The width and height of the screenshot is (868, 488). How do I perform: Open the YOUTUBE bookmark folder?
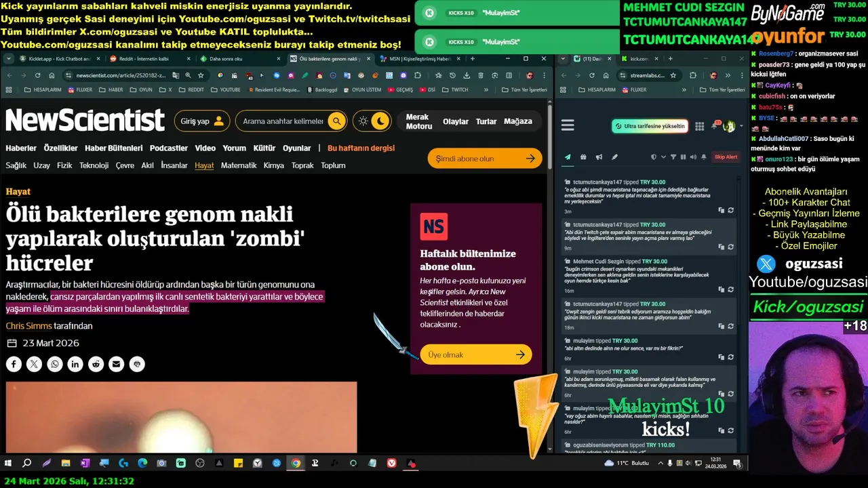(225, 89)
